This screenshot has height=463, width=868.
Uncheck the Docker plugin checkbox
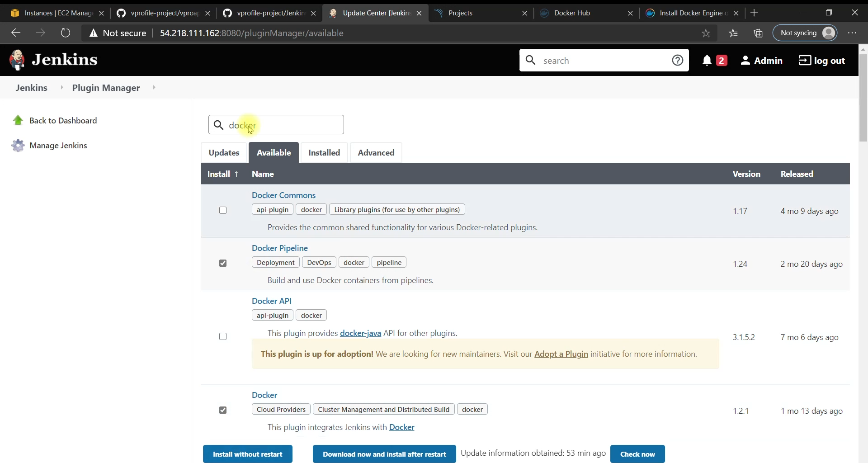pyautogui.click(x=223, y=410)
